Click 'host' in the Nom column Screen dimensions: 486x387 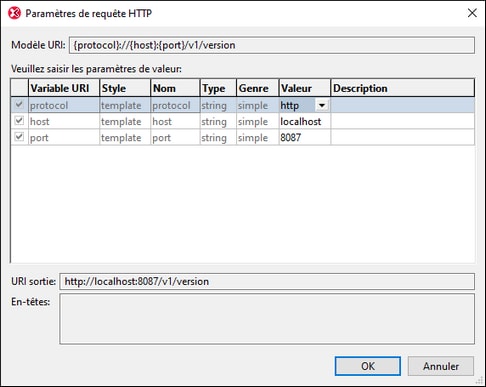[x=175, y=122]
